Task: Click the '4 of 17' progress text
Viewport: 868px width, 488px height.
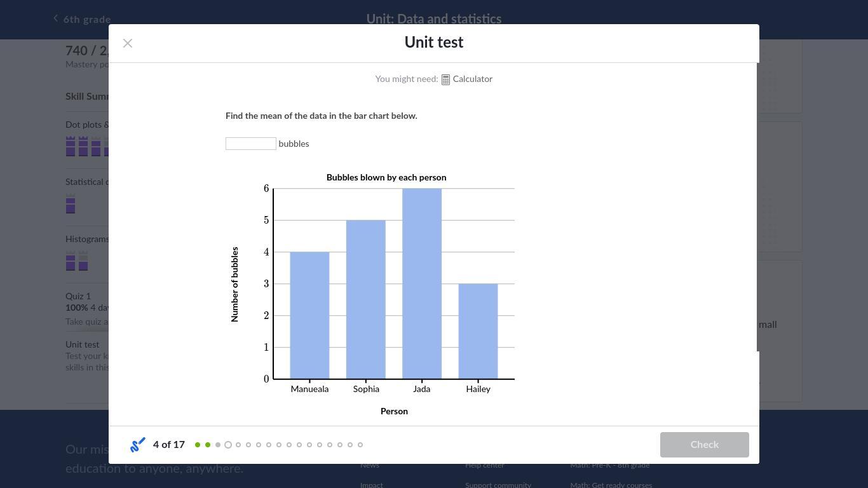Action: coord(169,445)
